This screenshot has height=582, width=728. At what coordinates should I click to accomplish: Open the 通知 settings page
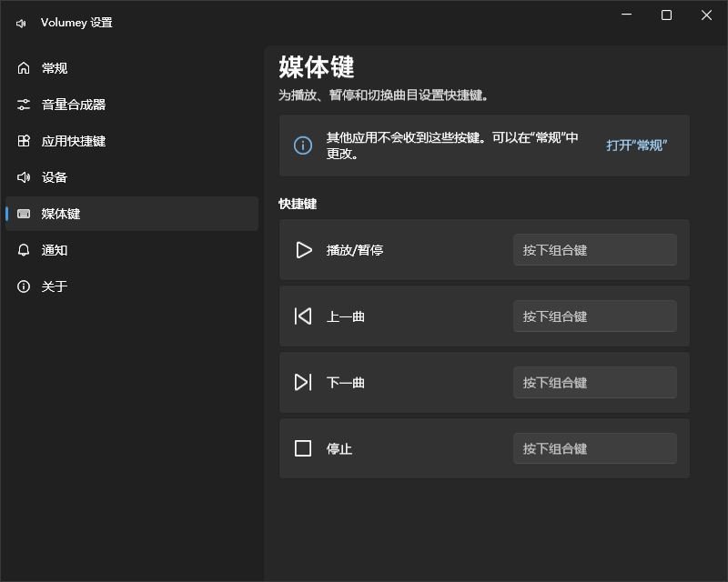[132, 250]
